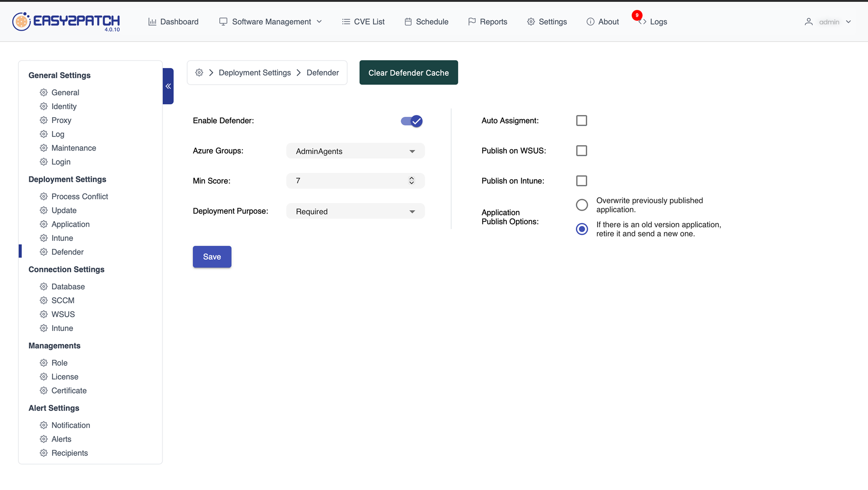Check the Publish on Intune checkbox
868x490 pixels.
[581, 181]
